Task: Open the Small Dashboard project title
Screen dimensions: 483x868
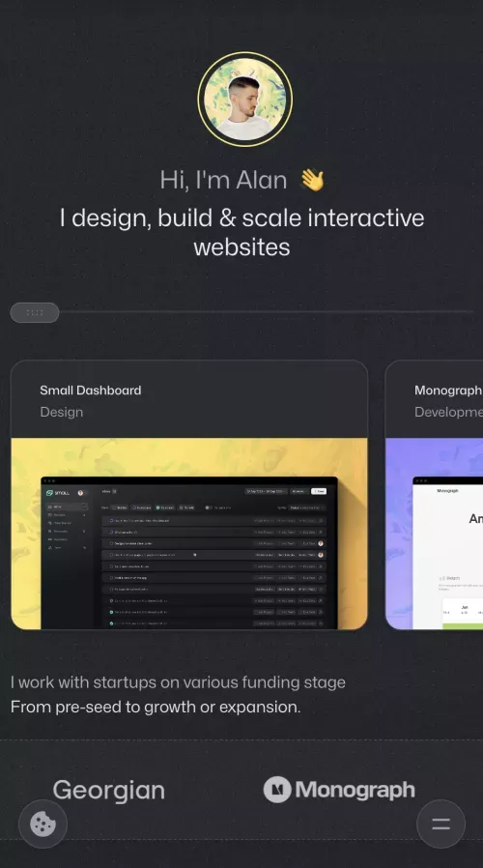Action: 90,391
